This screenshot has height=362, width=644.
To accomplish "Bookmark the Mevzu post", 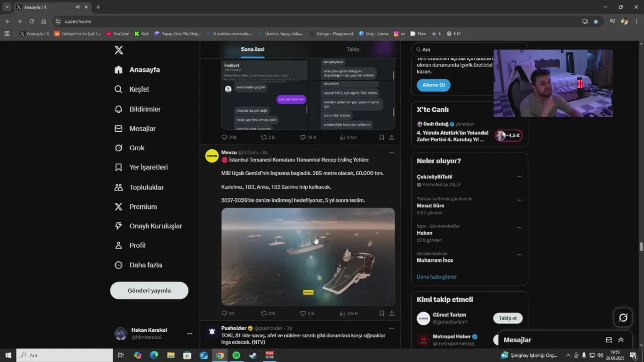I will pos(382,313).
